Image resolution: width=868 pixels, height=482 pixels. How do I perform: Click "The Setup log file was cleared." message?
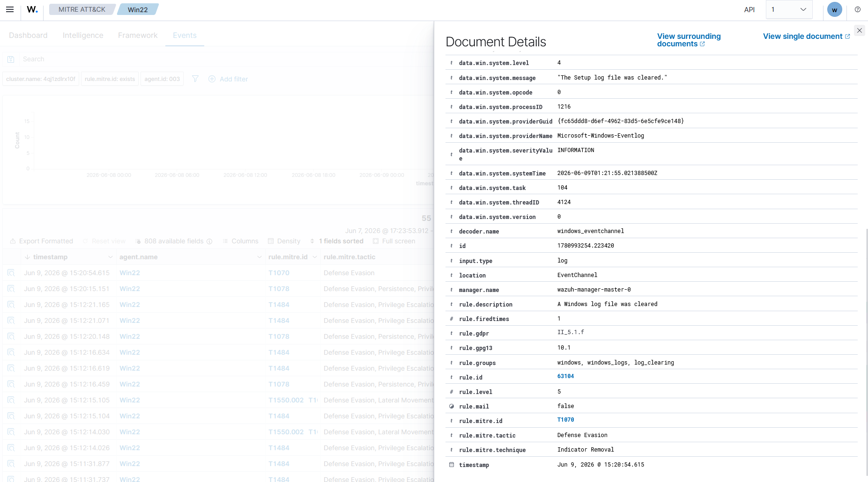612,78
